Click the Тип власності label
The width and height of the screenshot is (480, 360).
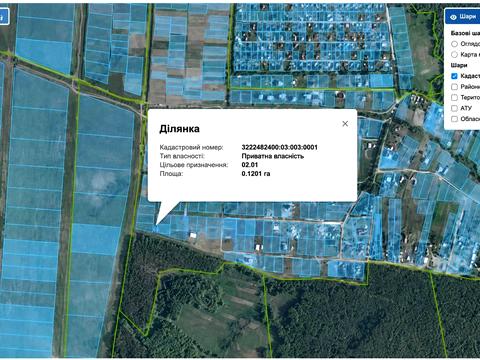pyautogui.click(x=182, y=156)
